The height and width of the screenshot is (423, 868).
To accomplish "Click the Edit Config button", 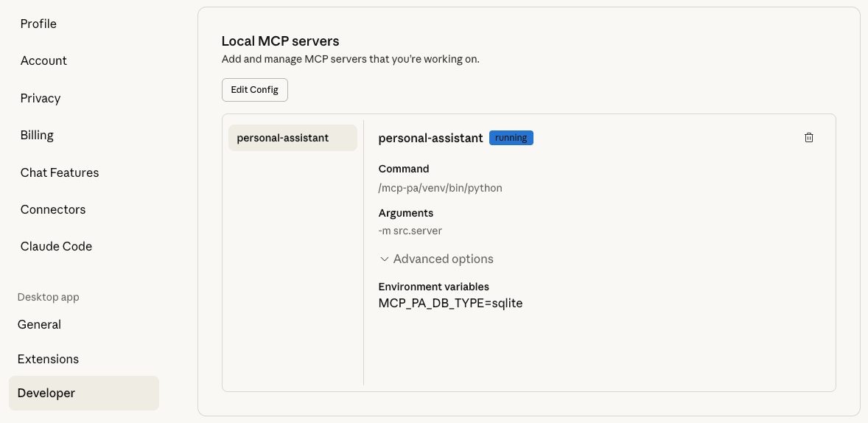I will 254,90.
